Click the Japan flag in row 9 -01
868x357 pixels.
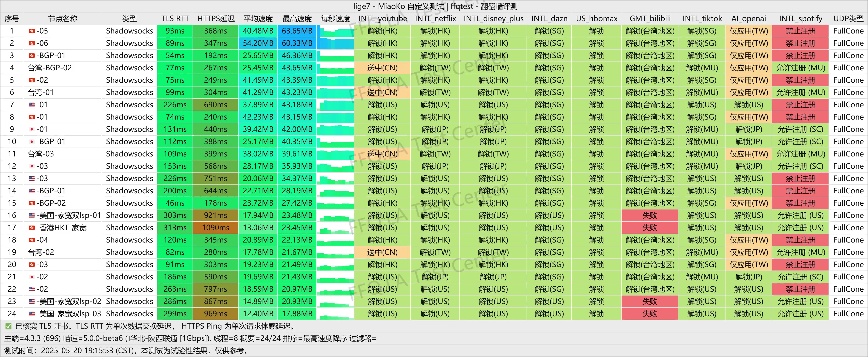pyautogui.click(x=32, y=129)
